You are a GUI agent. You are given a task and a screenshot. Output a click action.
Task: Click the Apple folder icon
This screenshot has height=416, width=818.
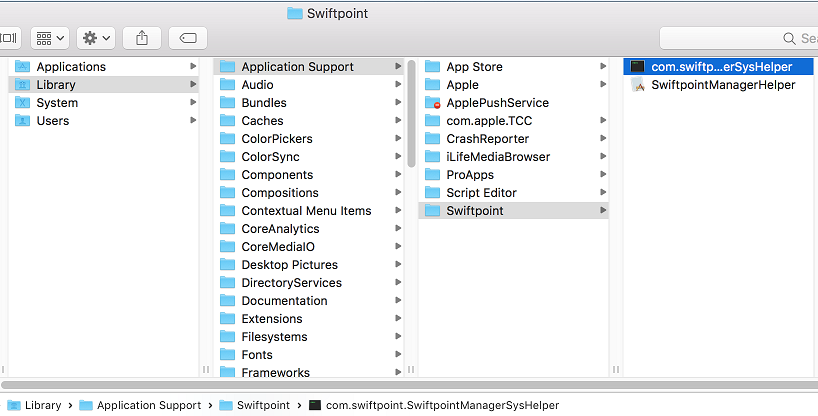(x=432, y=85)
